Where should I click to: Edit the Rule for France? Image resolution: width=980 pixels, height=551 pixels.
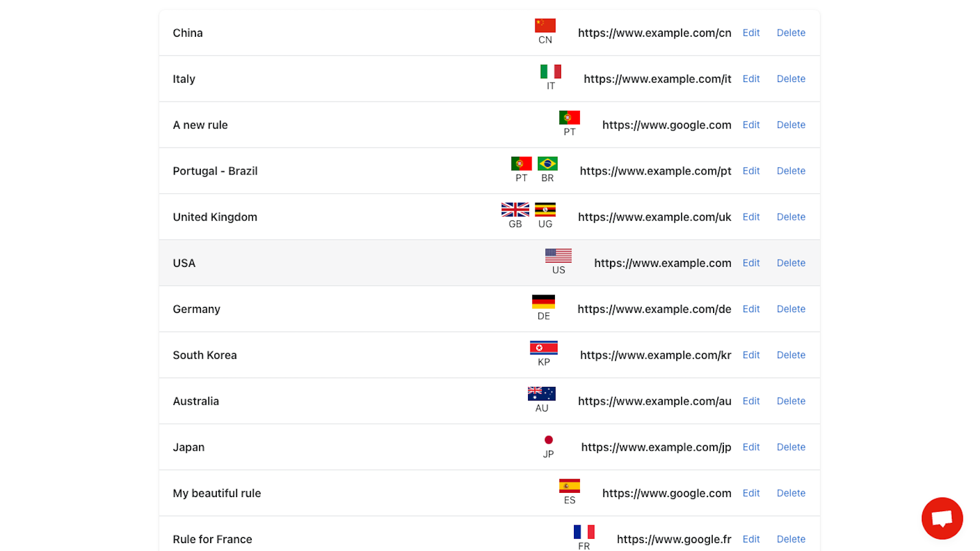tap(751, 539)
